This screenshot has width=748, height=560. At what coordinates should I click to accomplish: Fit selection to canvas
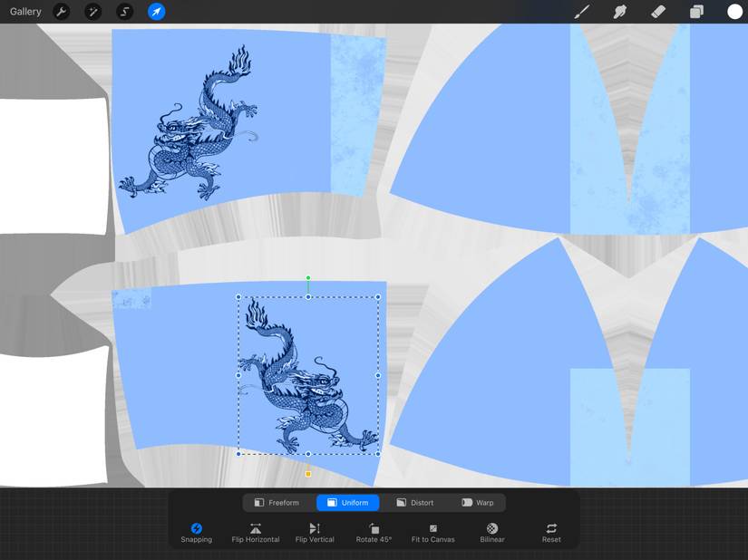pyautogui.click(x=433, y=533)
